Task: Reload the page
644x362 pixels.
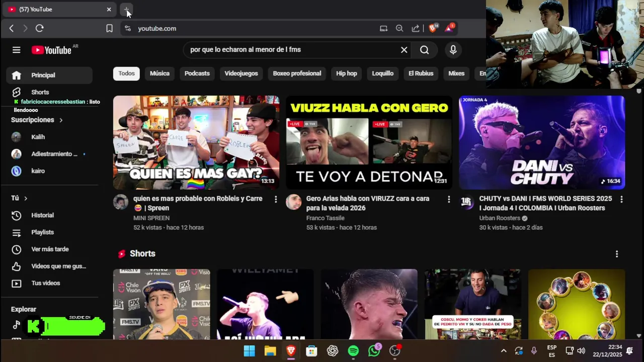Action: click(40, 29)
